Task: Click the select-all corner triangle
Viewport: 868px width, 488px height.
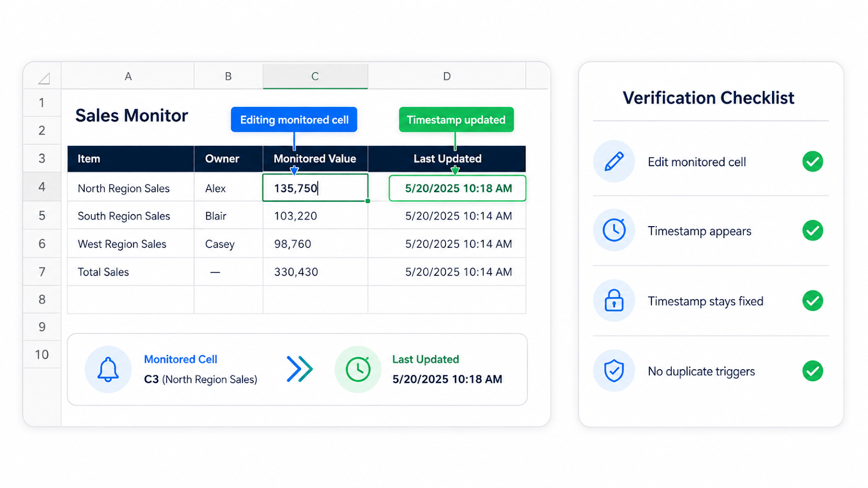Action: (x=44, y=79)
